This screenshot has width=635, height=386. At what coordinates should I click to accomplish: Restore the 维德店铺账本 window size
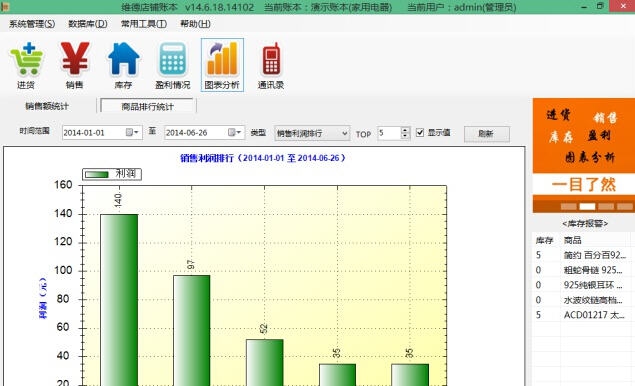[x=600, y=6]
